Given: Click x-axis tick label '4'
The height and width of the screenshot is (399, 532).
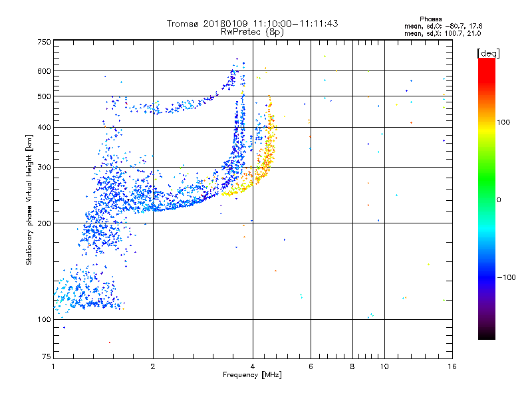Looking at the screenshot, I should (253, 366).
